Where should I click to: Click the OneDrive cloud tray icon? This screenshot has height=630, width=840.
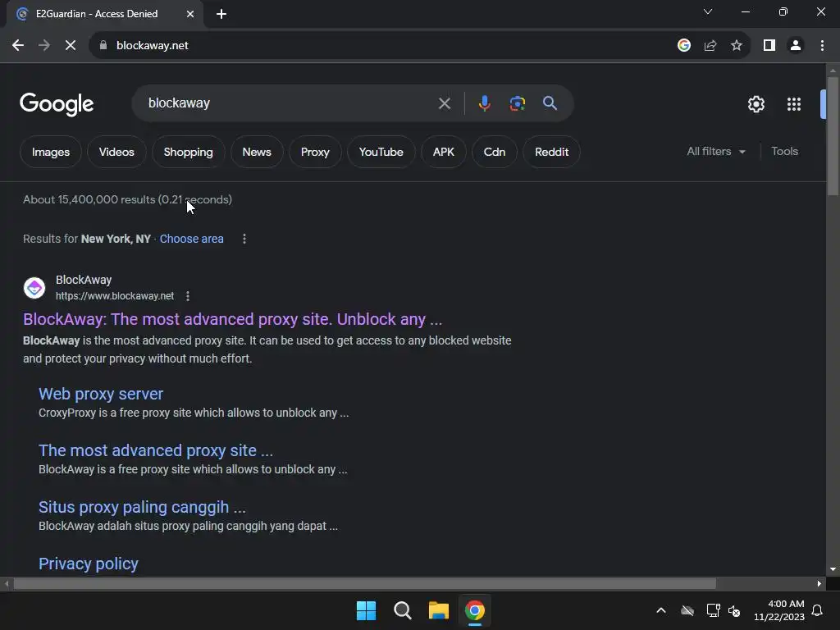687,610
